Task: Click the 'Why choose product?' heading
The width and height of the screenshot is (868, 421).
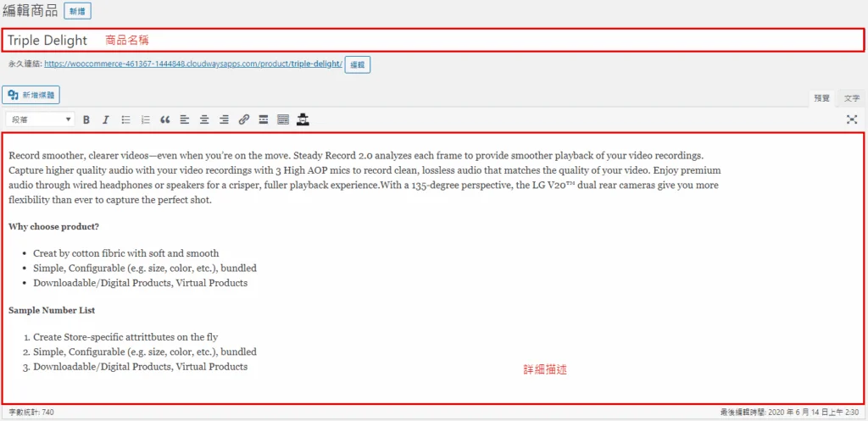Action: tap(53, 227)
